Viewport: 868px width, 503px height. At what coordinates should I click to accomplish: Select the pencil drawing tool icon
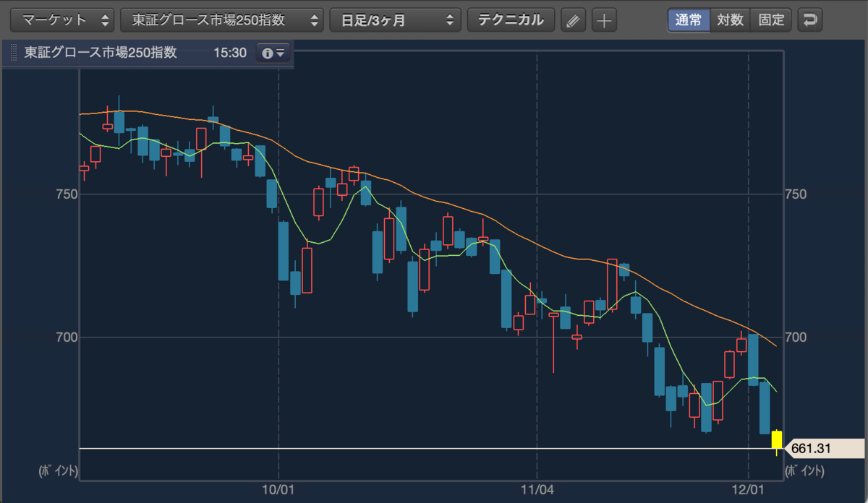(x=573, y=20)
